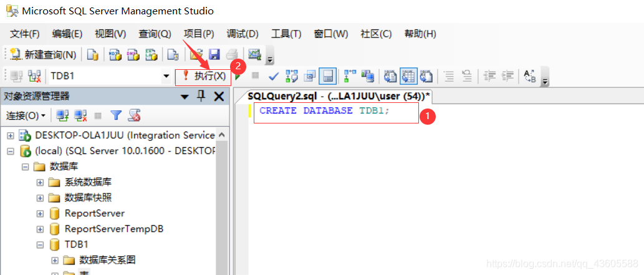Open Object Explorer window position dropdown arrow

(x=185, y=97)
